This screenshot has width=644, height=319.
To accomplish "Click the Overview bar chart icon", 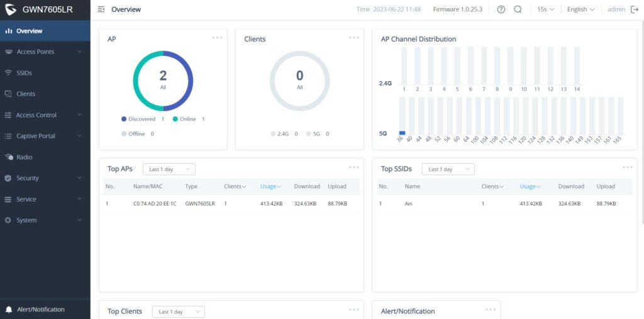I will 9,31.
